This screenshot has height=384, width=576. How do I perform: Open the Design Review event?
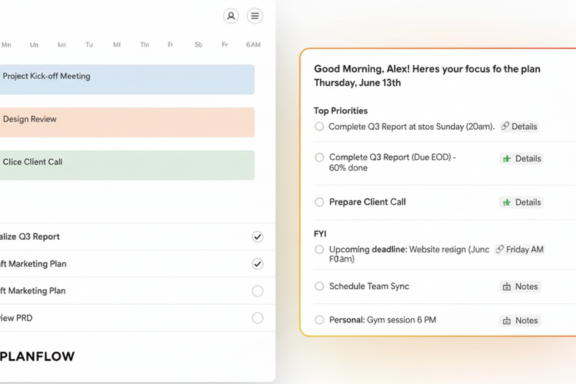127,122
